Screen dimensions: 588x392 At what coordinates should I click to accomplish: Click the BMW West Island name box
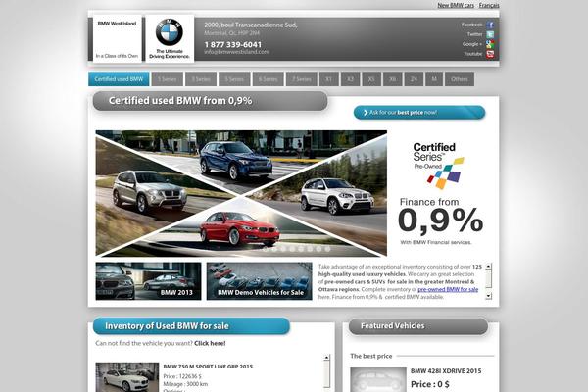coord(117,38)
